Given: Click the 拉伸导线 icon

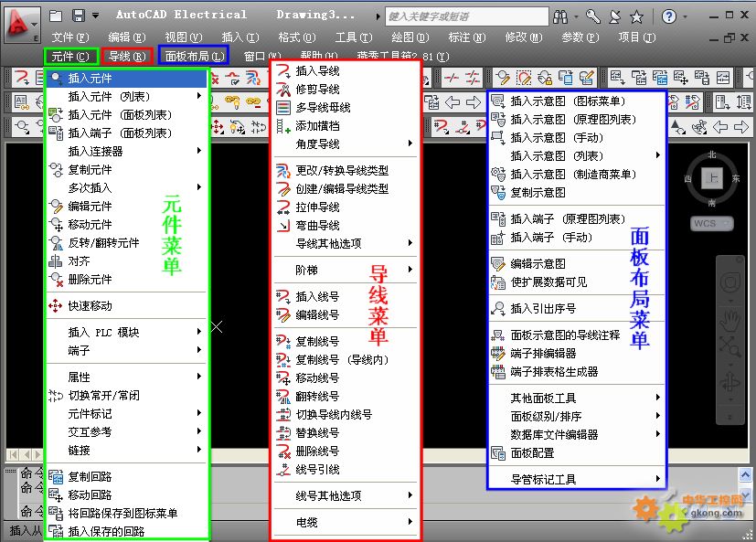Looking at the screenshot, I should (283, 207).
